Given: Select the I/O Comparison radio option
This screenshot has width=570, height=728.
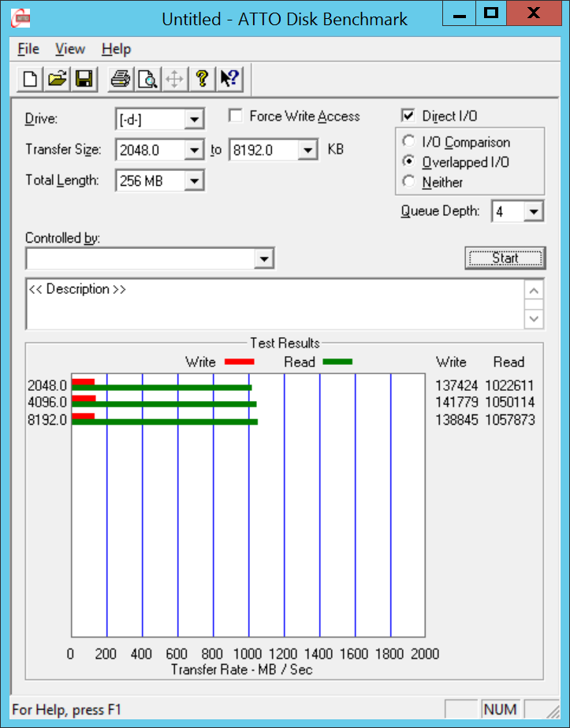Looking at the screenshot, I should tap(408, 141).
